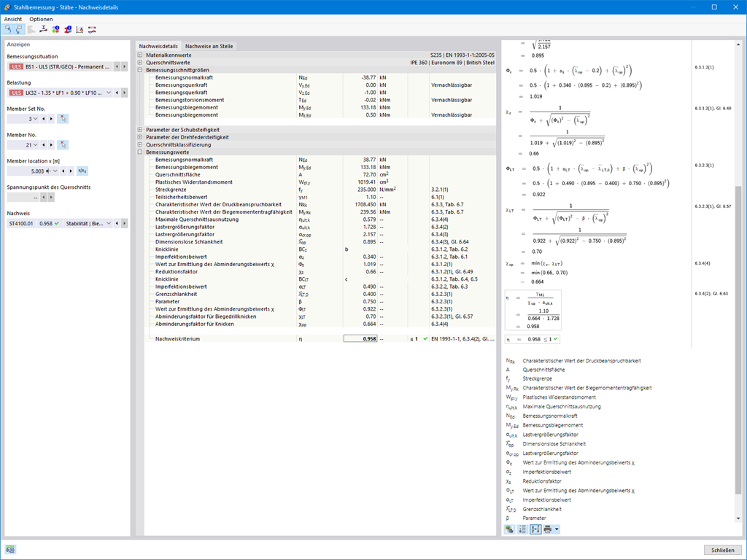Click the formula panel vertical scrollbar thumb
The height and width of the screenshot is (560, 747).
(738, 339)
